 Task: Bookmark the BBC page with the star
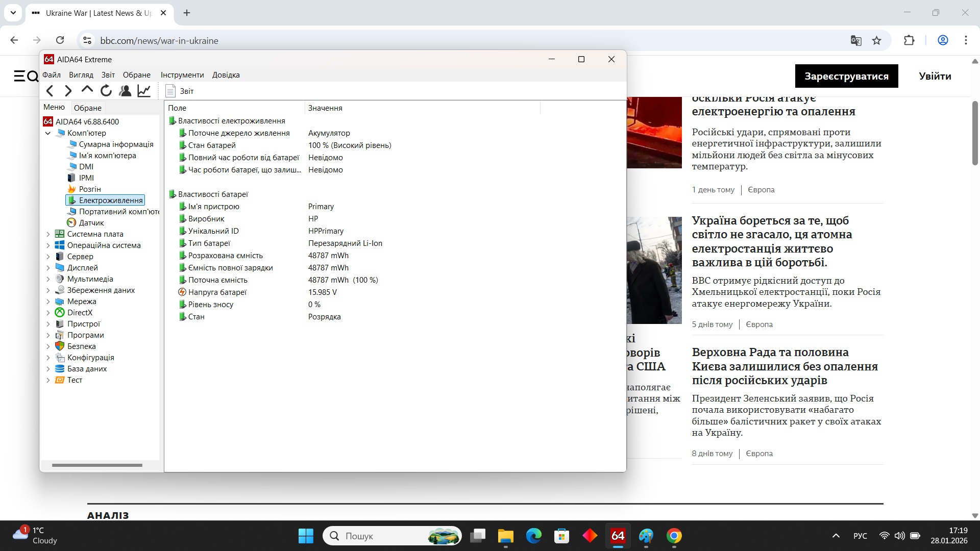tap(877, 40)
